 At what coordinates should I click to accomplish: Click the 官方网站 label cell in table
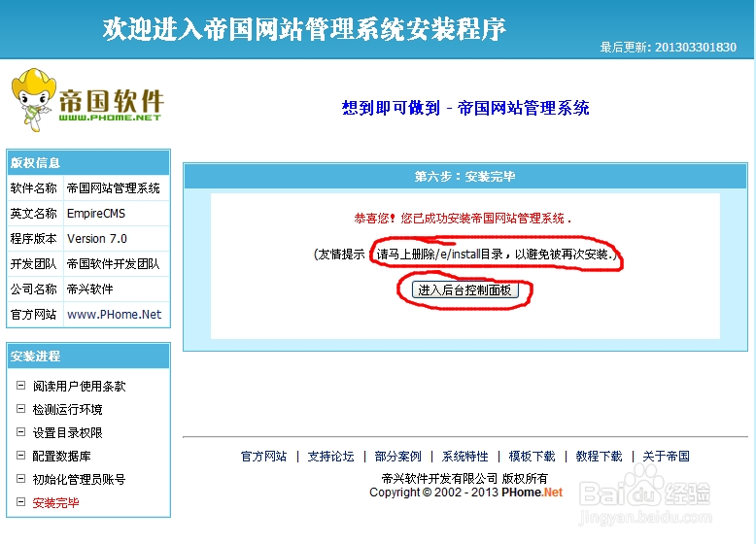coord(35,315)
